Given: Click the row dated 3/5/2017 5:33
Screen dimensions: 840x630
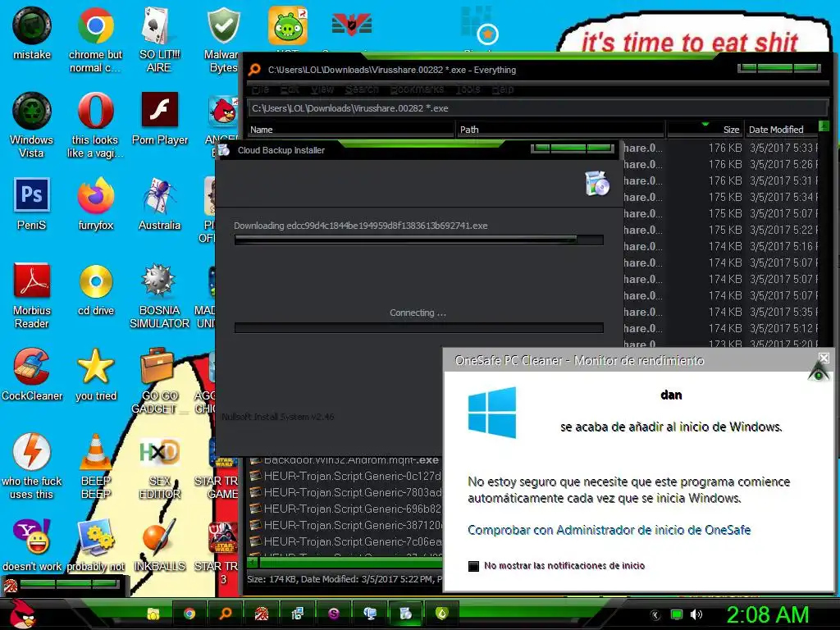Looking at the screenshot, I should point(721,148).
